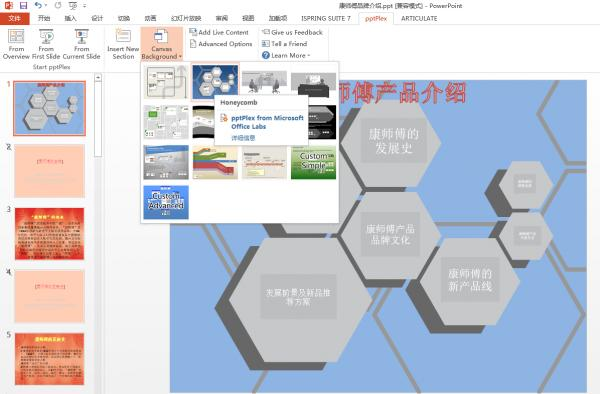The image size is (600, 394).
Task: Choose the beige timeline canvas background
Action: (x=264, y=162)
